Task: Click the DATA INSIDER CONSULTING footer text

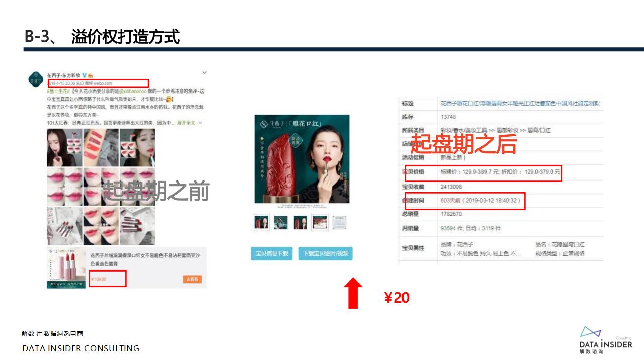Action: click(x=81, y=348)
